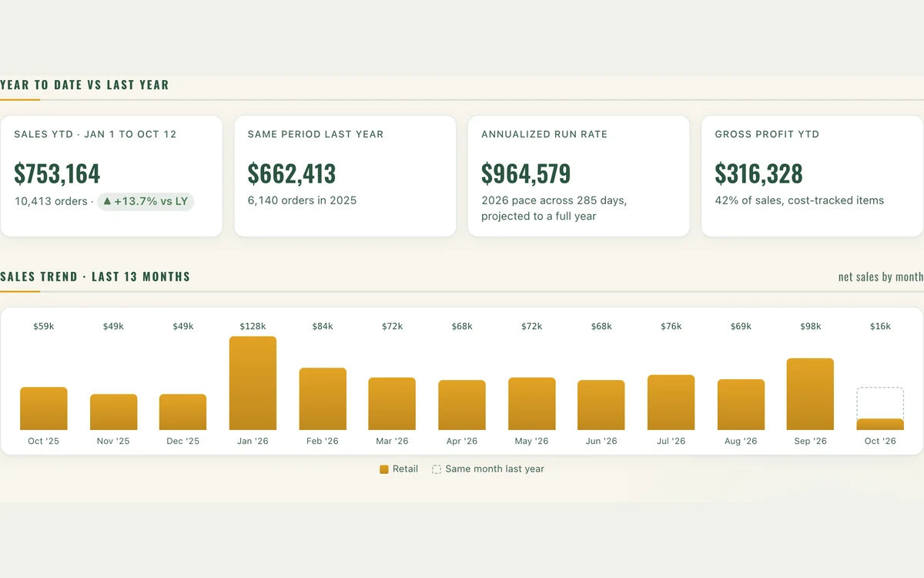Click the Retail legend color swatch
This screenshot has width=924, height=578.
coord(384,469)
